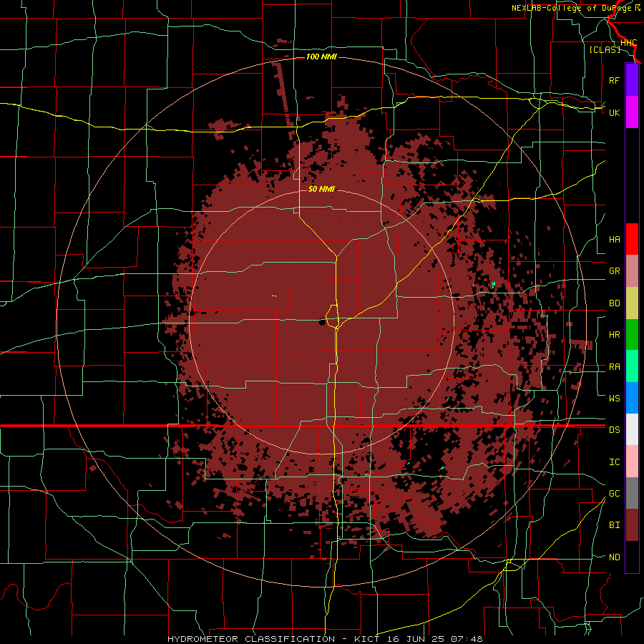Click the RF purple legend swatch

[632, 80]
